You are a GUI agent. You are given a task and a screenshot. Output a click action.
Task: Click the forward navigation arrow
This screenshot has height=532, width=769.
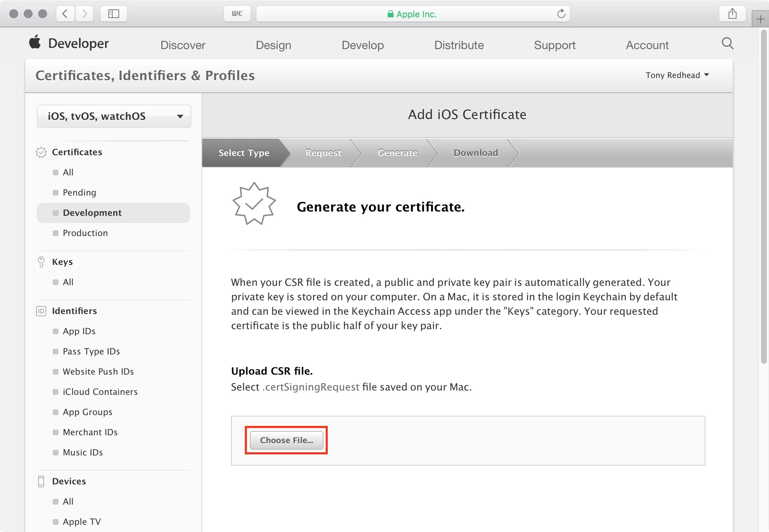pyautogui.click(x=84, y=14)
